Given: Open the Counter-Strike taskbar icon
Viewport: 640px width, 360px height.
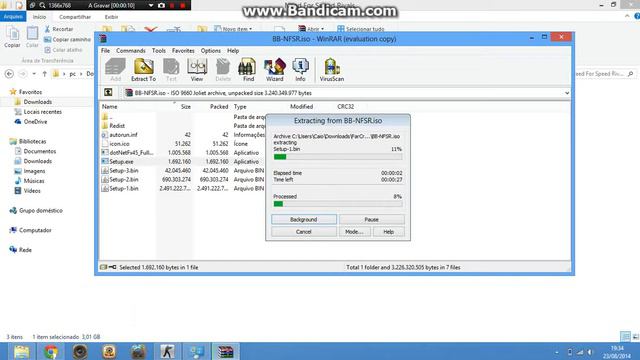Looking at the screenshot, I should click(x=167, y=351).
